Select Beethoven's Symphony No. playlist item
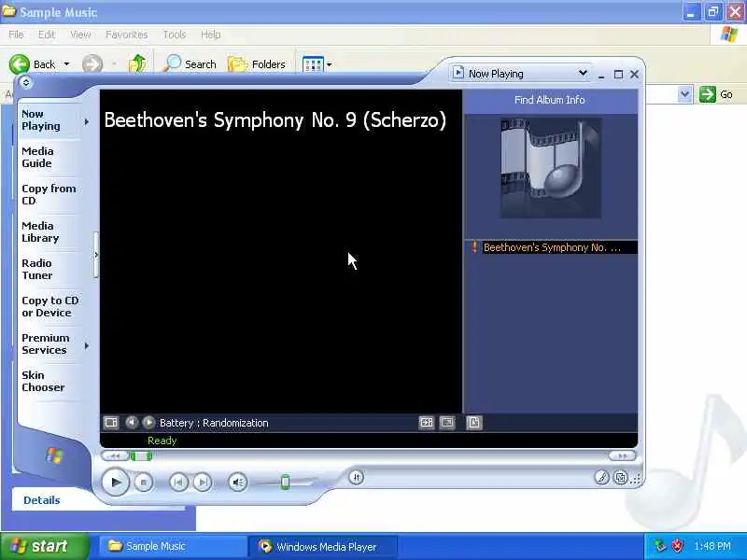747x560 pixels. tap(551, 247)
